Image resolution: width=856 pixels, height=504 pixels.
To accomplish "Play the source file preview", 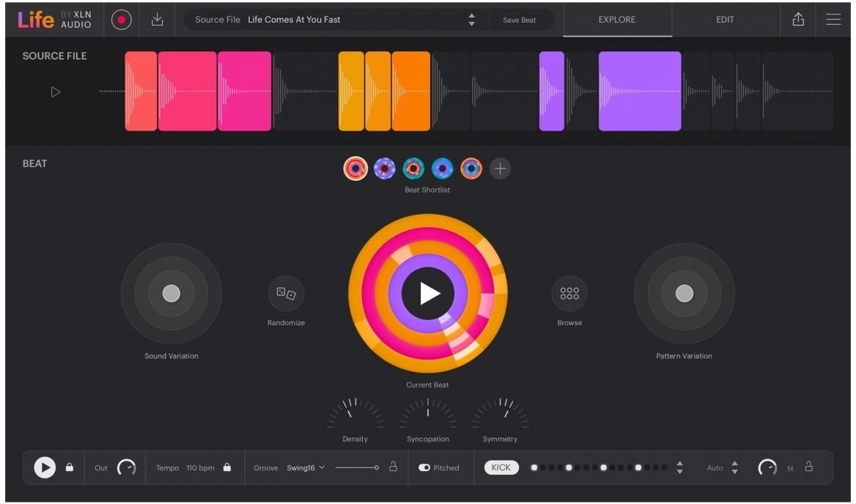I will point(56,92).
